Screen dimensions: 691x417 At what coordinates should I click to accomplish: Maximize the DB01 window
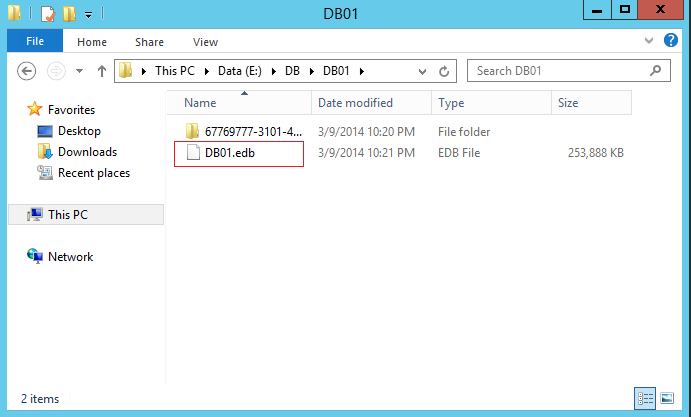pyautogui.click(x=624, y=10)
